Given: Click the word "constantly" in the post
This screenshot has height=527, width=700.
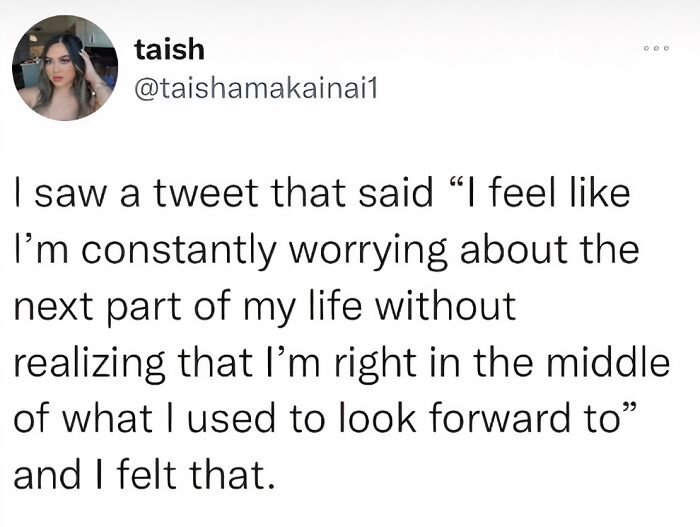Looking at the screenshot, I should tap(178, 250).
